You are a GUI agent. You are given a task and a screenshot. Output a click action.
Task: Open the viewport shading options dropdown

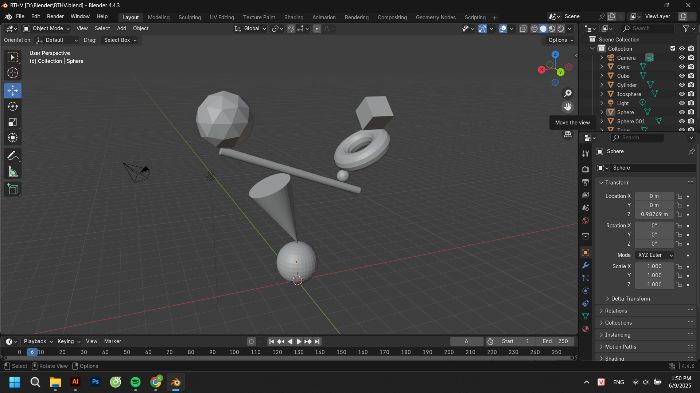pyautogui.click(x=570, y=29)
